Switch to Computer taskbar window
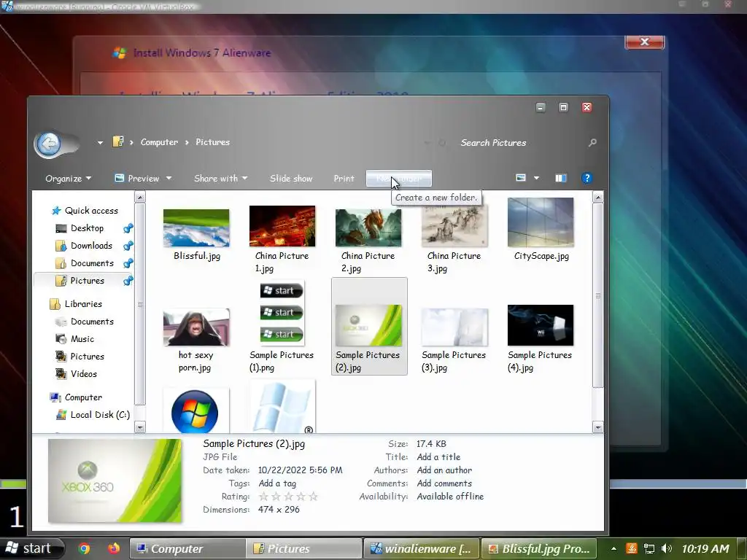This screenshot has width=747, height=560. (x=187, y=548)
